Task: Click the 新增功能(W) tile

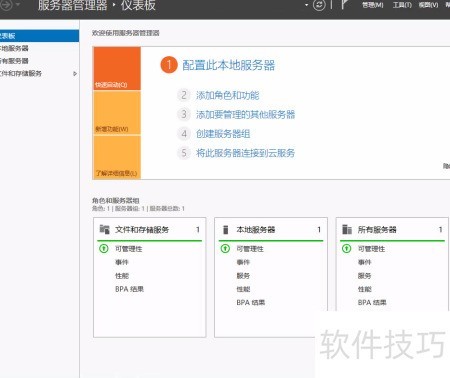Action: coord(117,113)
